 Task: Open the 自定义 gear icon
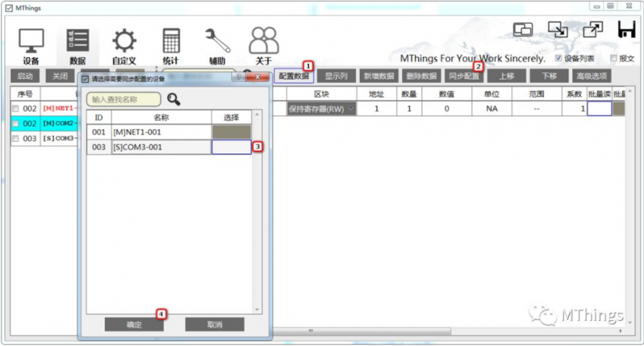124,41
